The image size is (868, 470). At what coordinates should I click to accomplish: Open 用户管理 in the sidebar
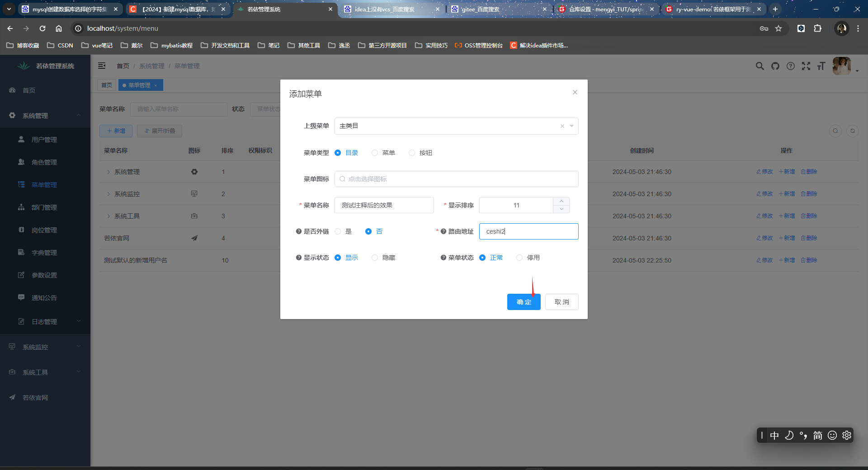click(x=45, y=140)
